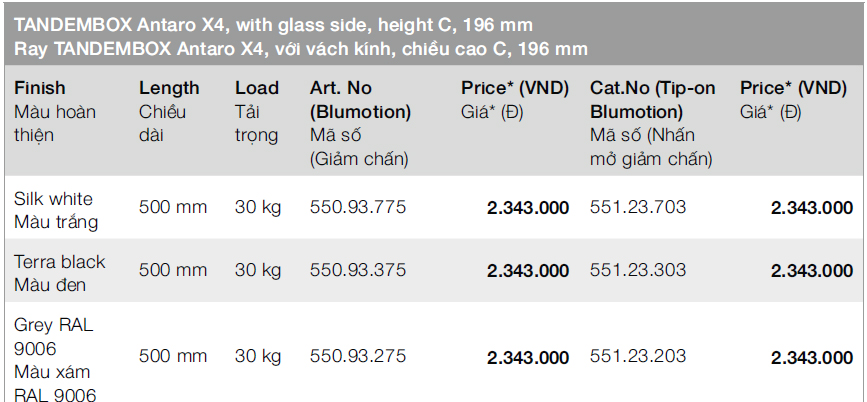Click the 500 mm length in Grey row
This screenshot has width=867, height=402.
(x=173, y=356)
